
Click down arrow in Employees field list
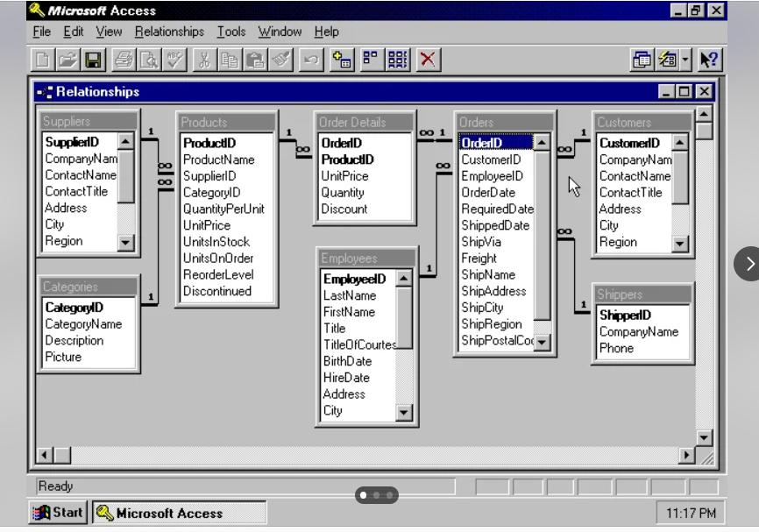(404, 413)
